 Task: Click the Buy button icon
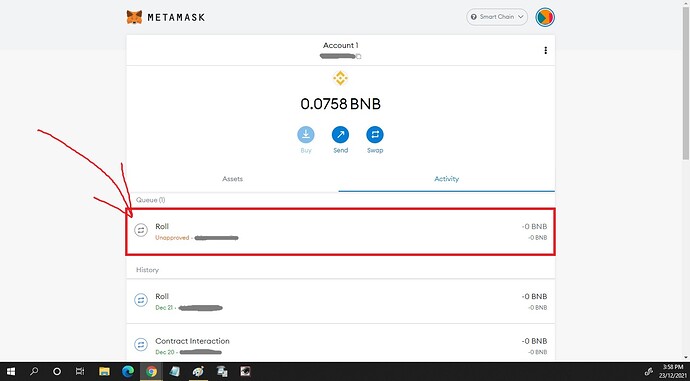point(306,135)
